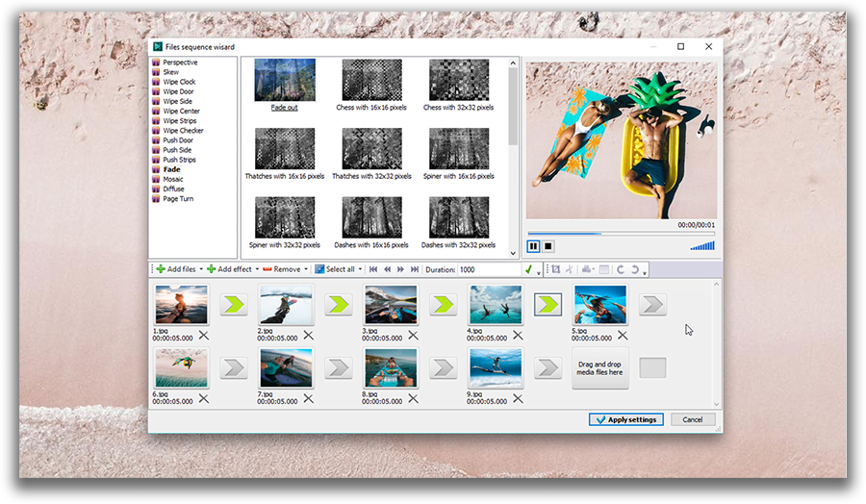866x504 pixels.
Task: Choose Mosaic in the transitions list
Action: [173, 179]
